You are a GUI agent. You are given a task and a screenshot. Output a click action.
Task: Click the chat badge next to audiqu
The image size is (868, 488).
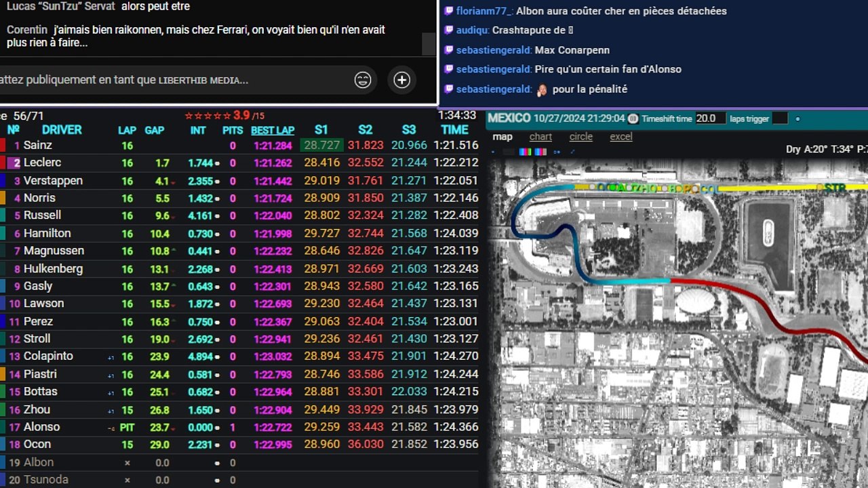click(x=448, y=30)
